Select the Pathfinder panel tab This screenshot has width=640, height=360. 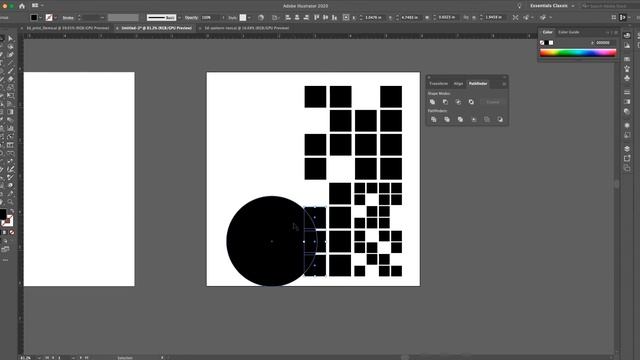click(478, 84)
